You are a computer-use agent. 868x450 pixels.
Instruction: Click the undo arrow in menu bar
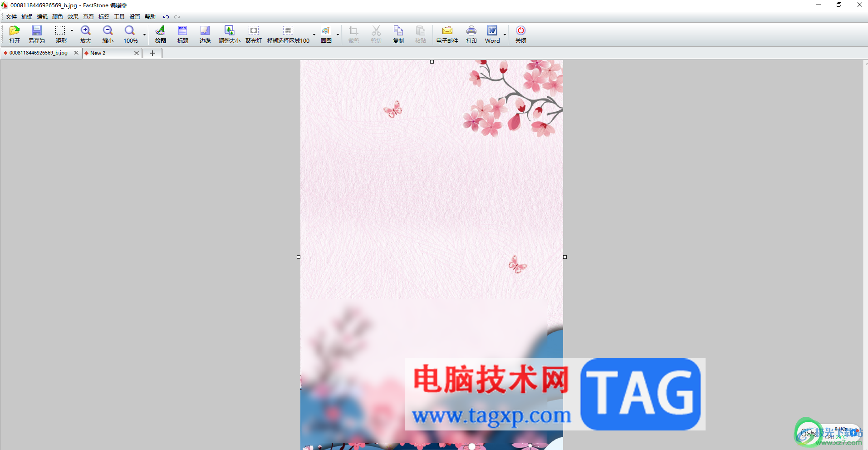pos(166,17)
